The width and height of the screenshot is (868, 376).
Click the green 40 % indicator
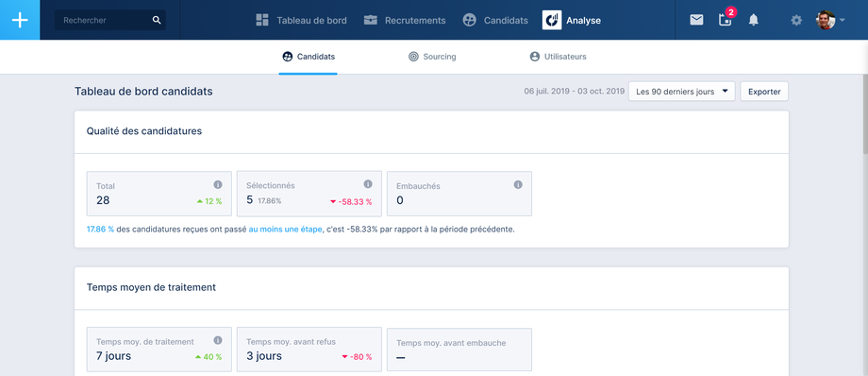(x=209, y=357)
